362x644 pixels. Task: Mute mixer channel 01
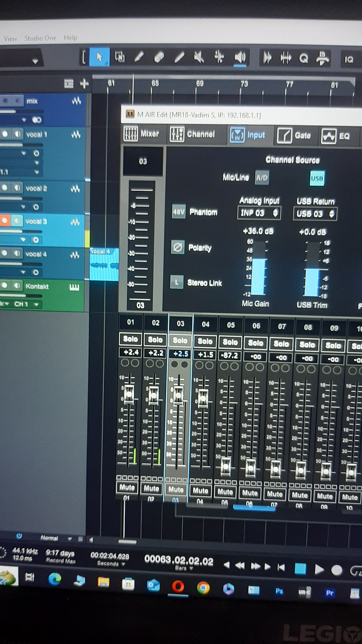127,487
